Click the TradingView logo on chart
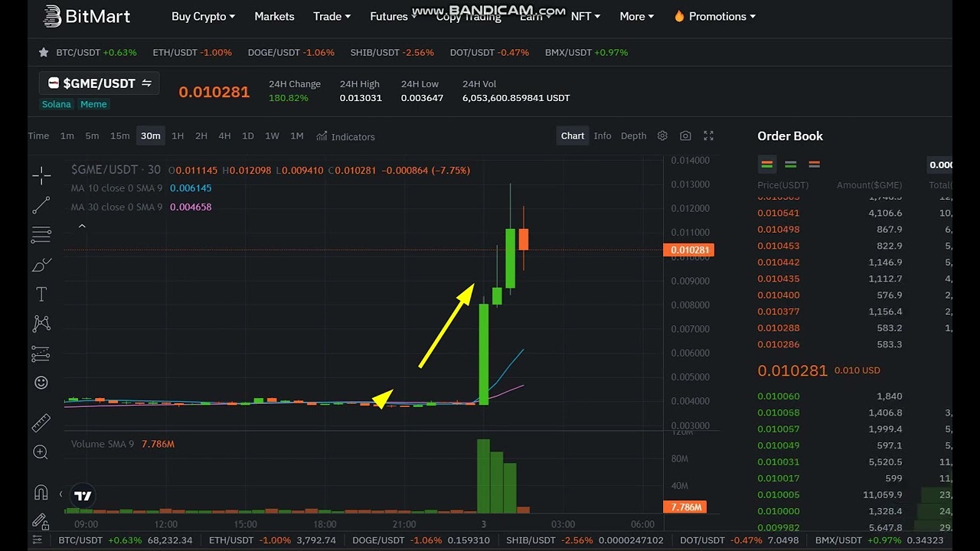The width and height of the screenshot is (980, 551). [83, 495]
